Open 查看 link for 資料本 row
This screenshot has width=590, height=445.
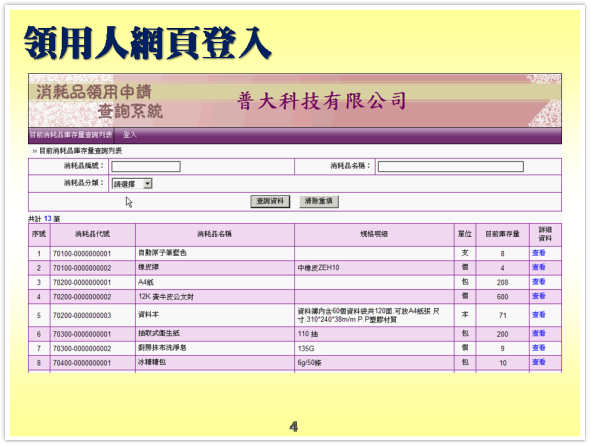[x=538, y=315]
